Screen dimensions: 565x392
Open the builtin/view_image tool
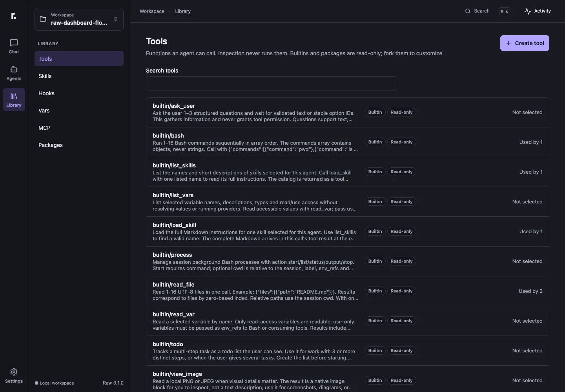tap(347, 379)
